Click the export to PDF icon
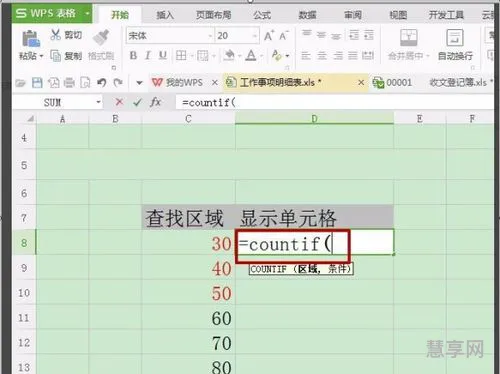The image size is (500, 374). (54, 82)
